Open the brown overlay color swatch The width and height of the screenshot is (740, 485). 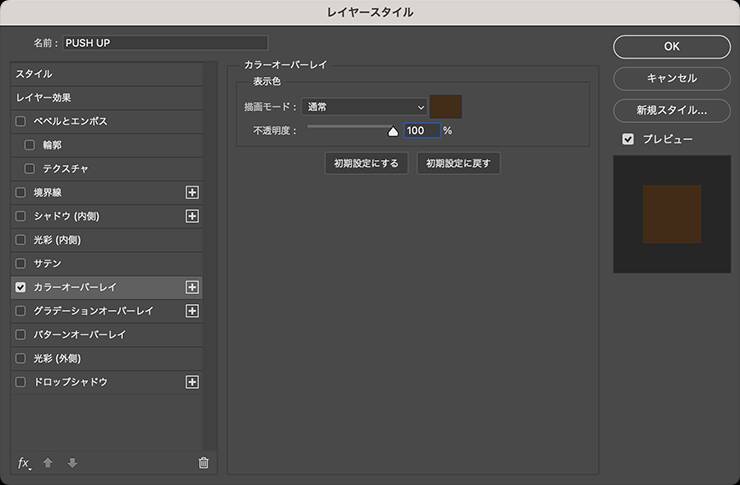pyautogui.click(x=445, y=106)
